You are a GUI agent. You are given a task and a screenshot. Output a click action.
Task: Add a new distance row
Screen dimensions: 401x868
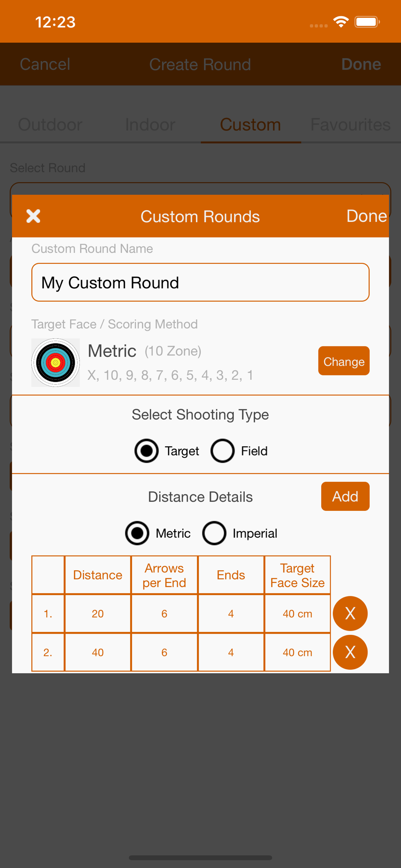tap(345, 496)
